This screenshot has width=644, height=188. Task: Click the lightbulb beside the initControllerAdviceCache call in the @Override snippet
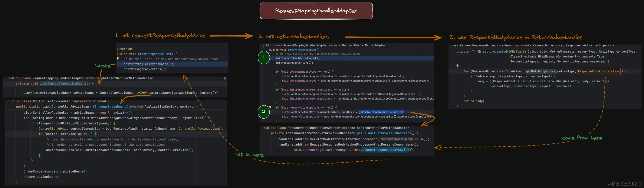click(118, 59)
